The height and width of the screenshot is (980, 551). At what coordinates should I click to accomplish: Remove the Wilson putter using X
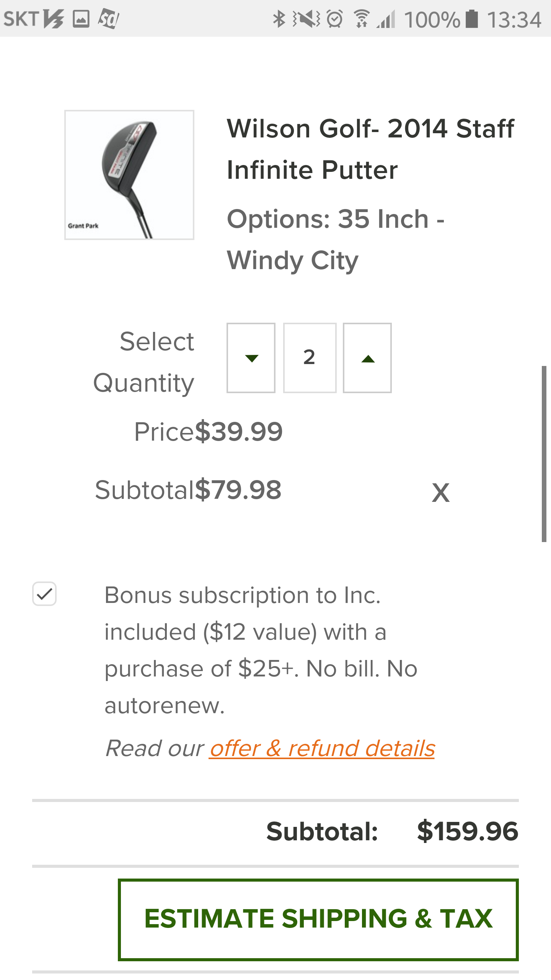pyautogui.click(x=440, y=492)
